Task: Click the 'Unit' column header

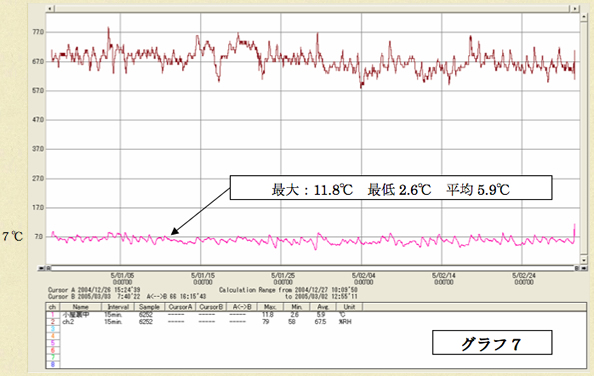Action: click(349, 307)
